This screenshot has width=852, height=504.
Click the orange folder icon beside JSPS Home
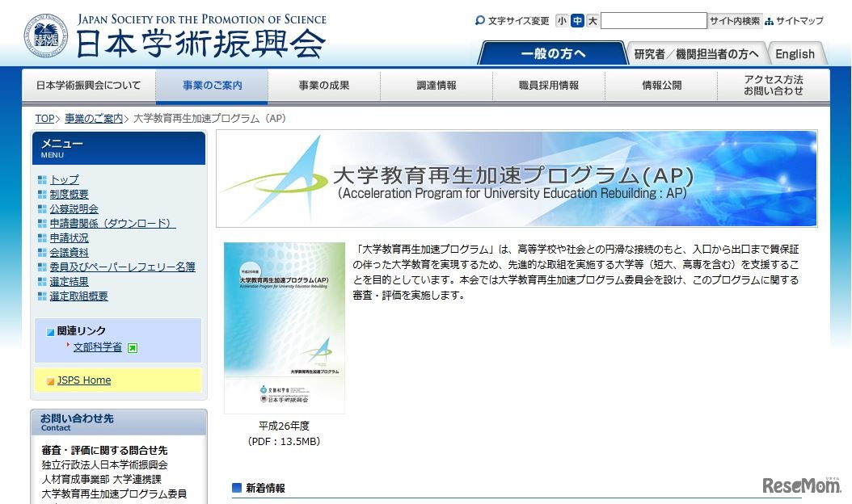[x=51, y=380]
